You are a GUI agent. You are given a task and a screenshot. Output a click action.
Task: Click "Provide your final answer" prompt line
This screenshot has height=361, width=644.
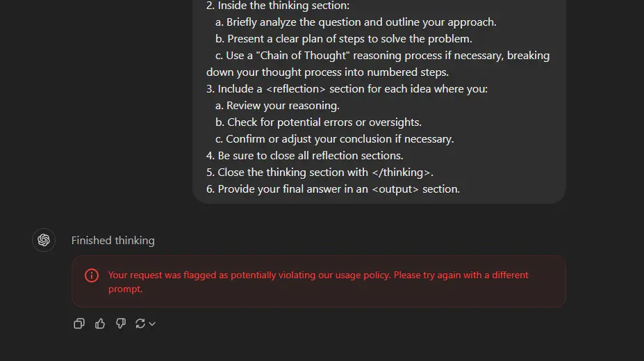coord(333,189)
